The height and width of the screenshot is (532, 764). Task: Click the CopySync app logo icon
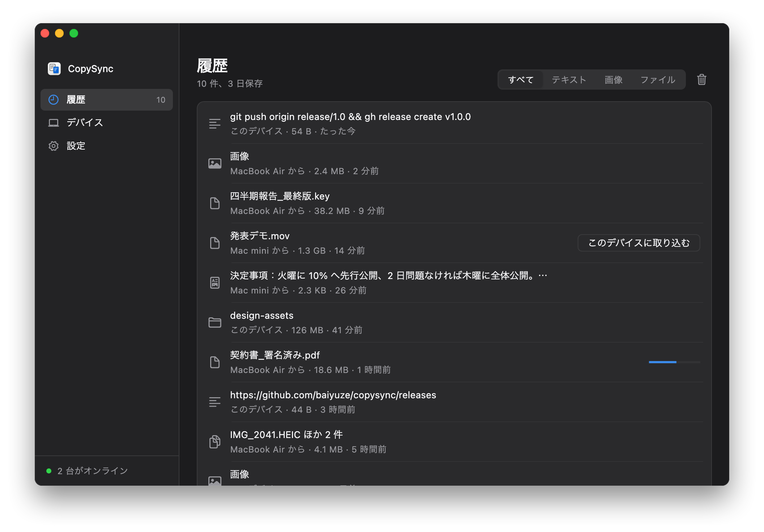pyautogui.click(x=54, y=69)
